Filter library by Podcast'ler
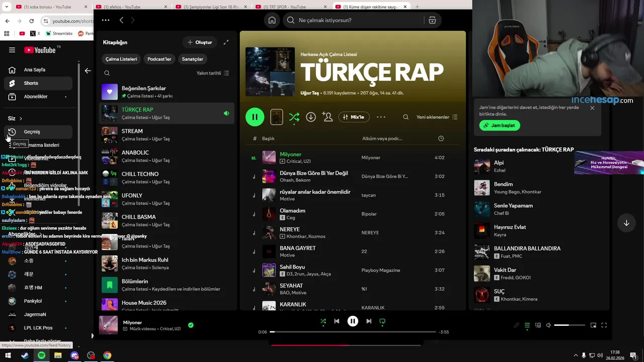 point(159,59)
